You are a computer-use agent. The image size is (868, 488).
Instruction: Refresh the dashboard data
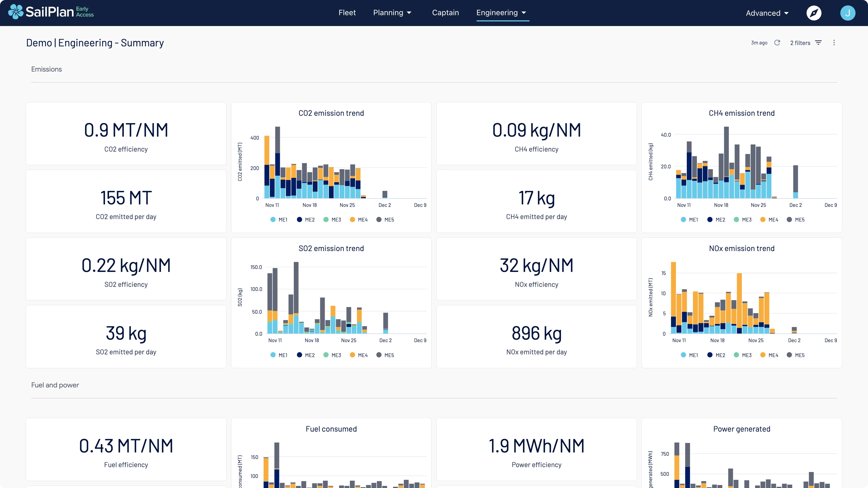(777, 43)
